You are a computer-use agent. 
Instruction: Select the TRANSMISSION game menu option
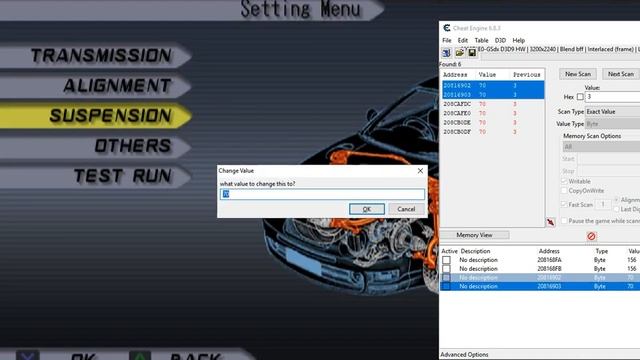[96, 56]
